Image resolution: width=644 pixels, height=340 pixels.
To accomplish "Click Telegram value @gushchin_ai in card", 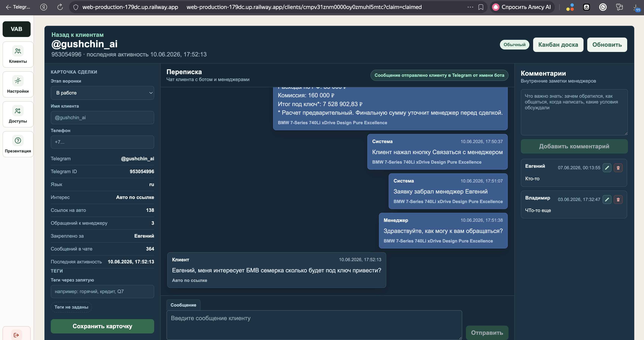I will tap(138, 159).
